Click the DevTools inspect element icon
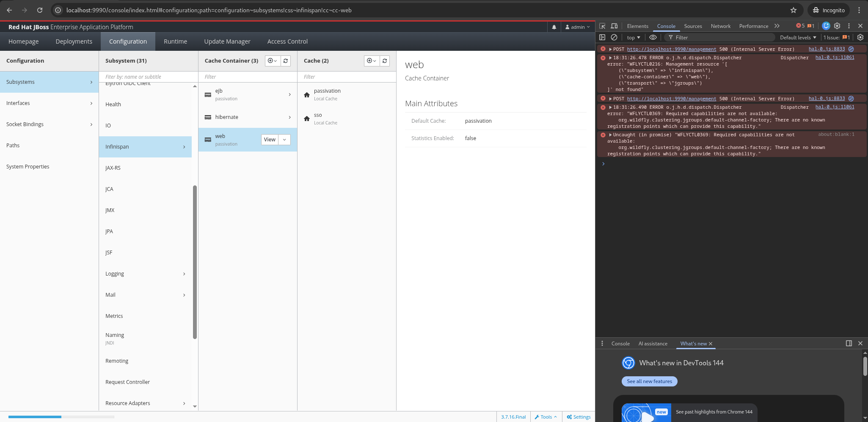868x422 pixels. tap(602, 26)
